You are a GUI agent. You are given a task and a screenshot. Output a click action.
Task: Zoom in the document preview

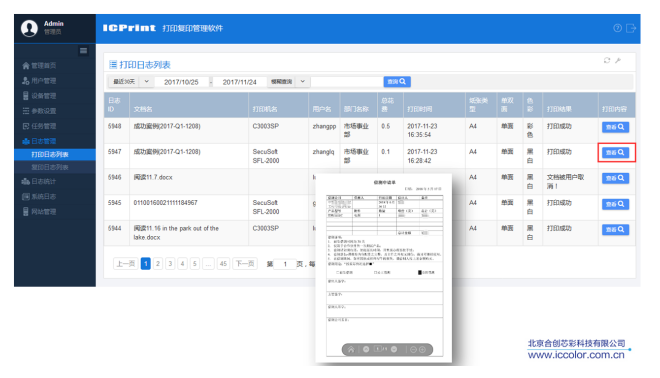point(422,349)
